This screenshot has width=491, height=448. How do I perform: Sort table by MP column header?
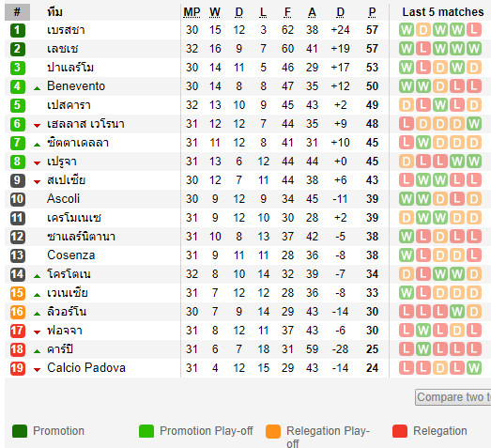(x=192, y=12)
